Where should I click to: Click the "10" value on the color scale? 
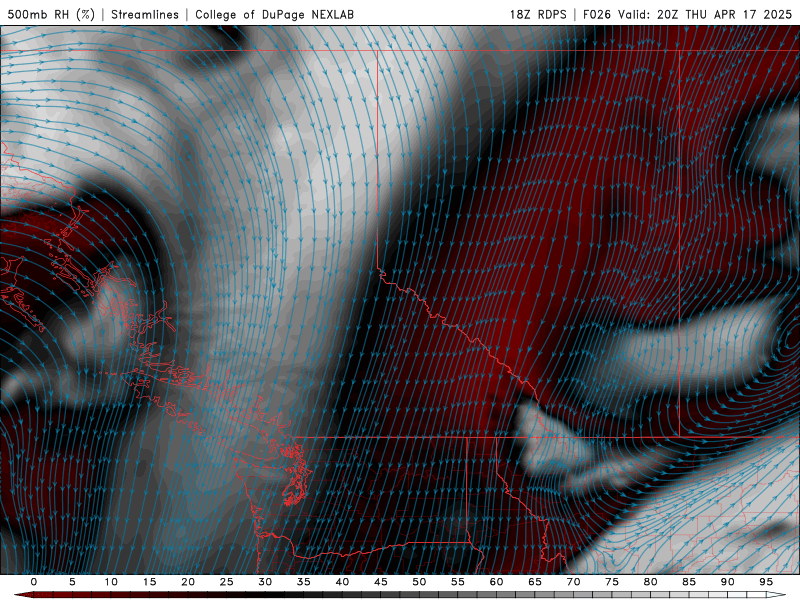coord(111,582)
